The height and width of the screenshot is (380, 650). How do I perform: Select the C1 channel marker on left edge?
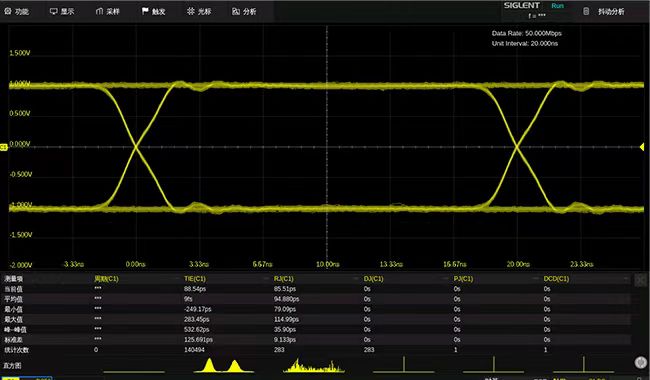tap(3, 147)
